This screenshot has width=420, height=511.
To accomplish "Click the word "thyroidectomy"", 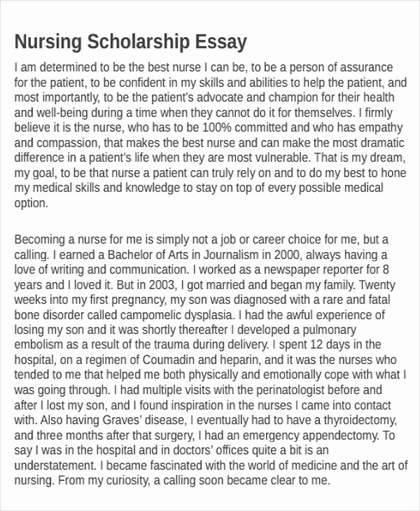I will (360, 420).
